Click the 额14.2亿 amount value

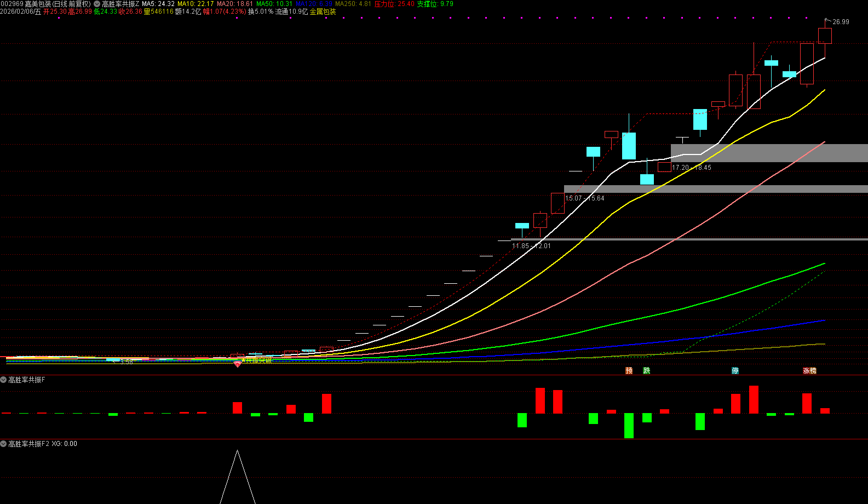click(x=188, y=12)
